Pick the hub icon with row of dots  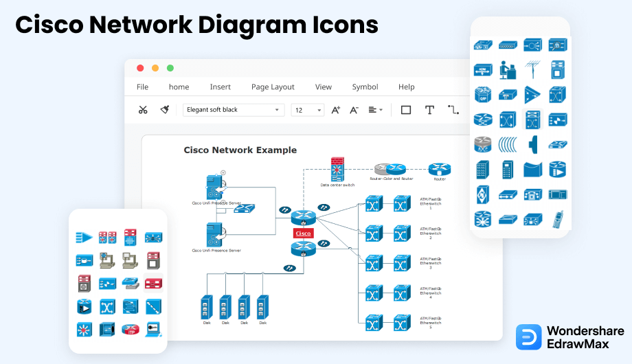(x=508, y=45)
